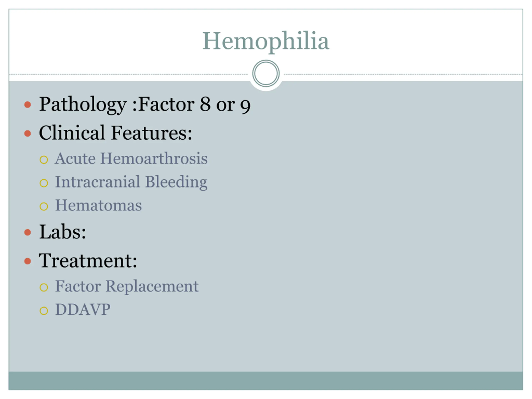The height and width of the screenshot is (399, 532).
Task: Click the Factor Replacement sub-item
Action: [x=127, y=287]
